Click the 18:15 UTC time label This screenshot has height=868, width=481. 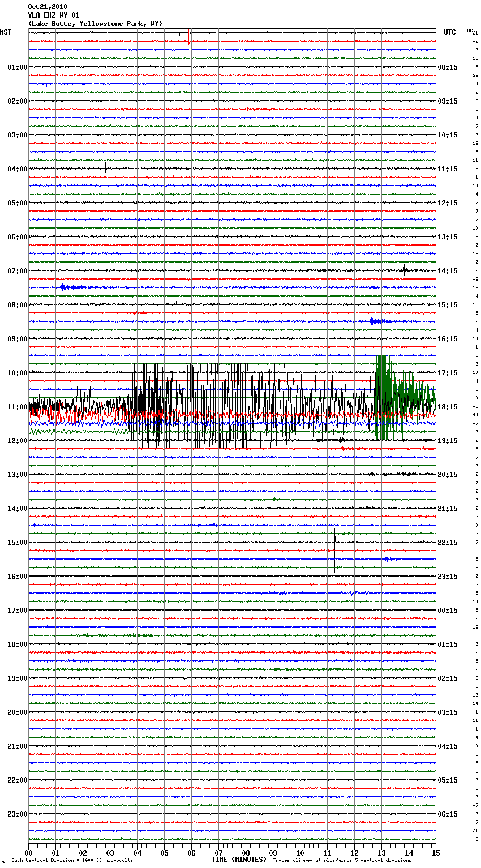448,407
